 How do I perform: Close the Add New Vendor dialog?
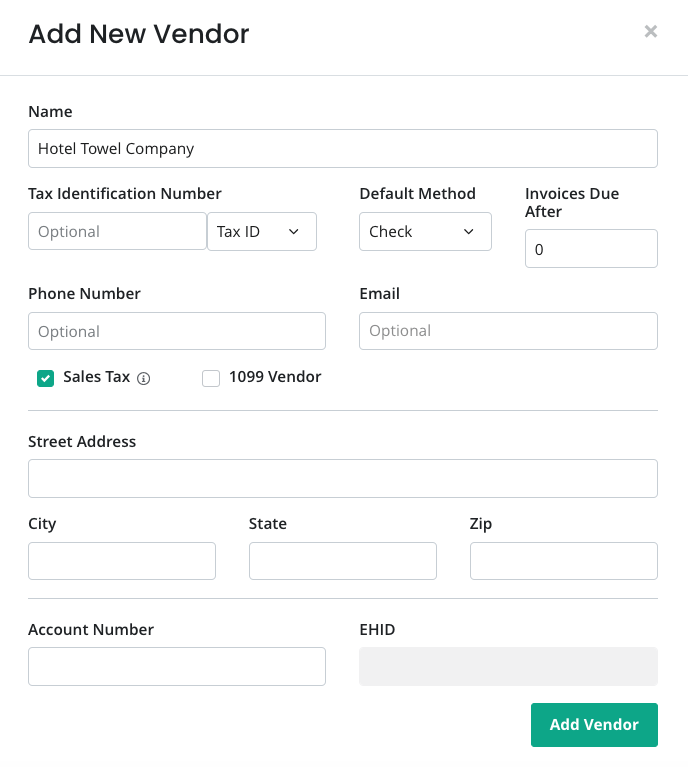point(650,31)
